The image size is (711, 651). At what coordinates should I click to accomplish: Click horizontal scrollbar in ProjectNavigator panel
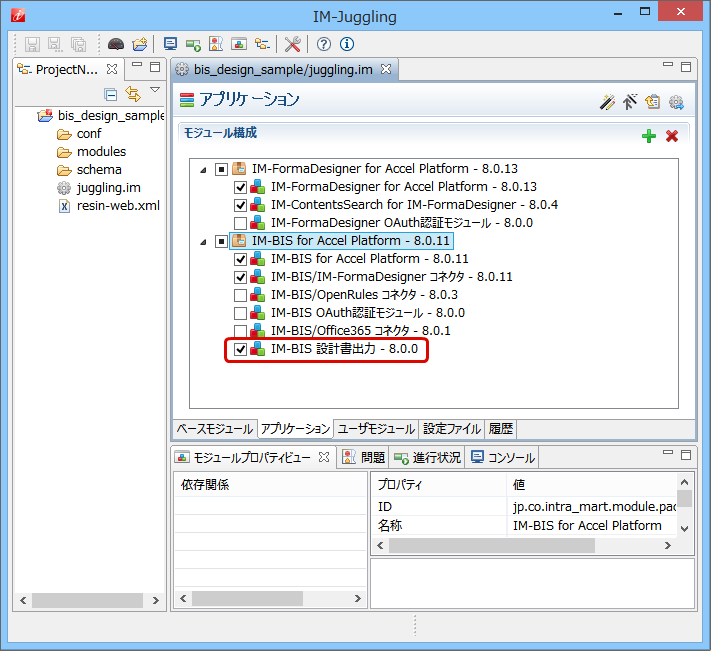coord(89,600)
